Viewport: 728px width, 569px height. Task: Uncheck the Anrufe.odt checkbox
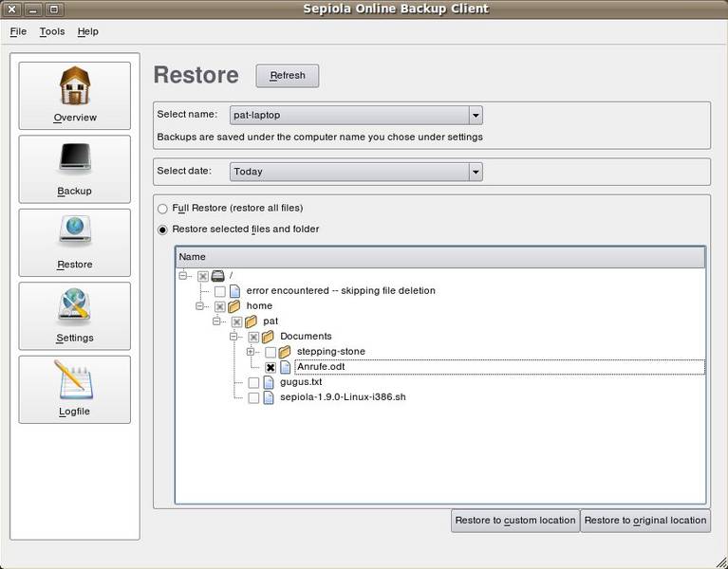tap(271, 368)
